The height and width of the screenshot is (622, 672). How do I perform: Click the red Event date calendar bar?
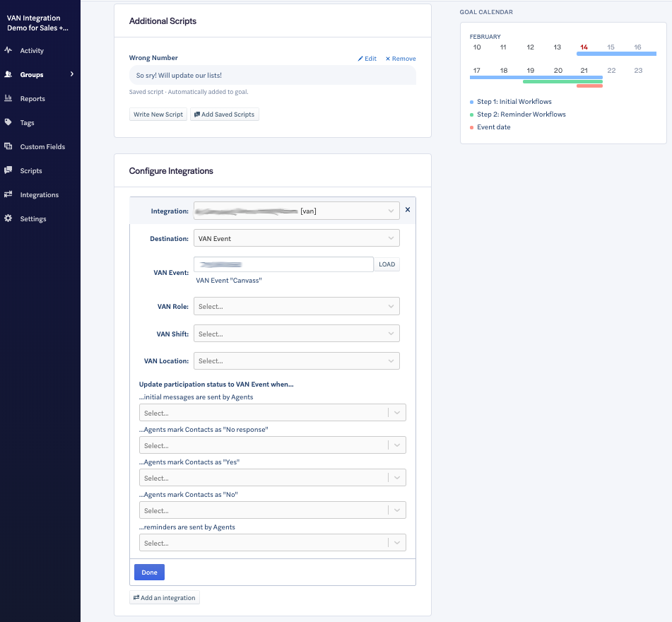click(x=590, y=86)
